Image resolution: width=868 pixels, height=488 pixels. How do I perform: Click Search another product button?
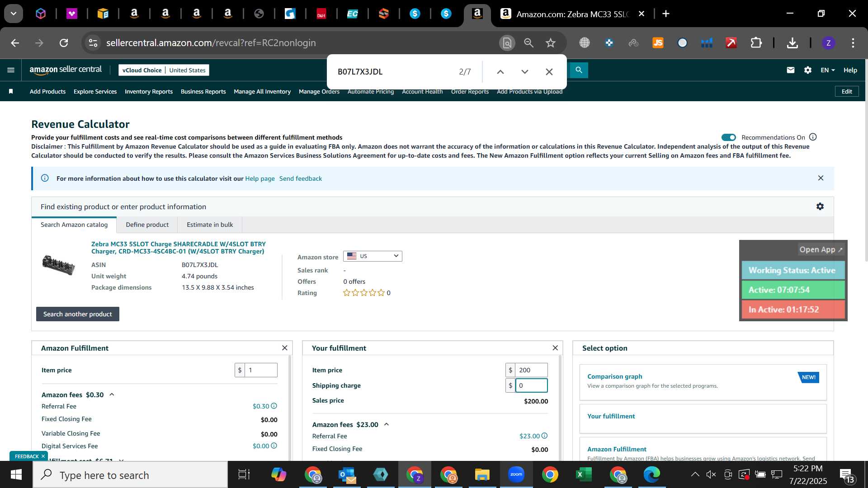[78, 314]
